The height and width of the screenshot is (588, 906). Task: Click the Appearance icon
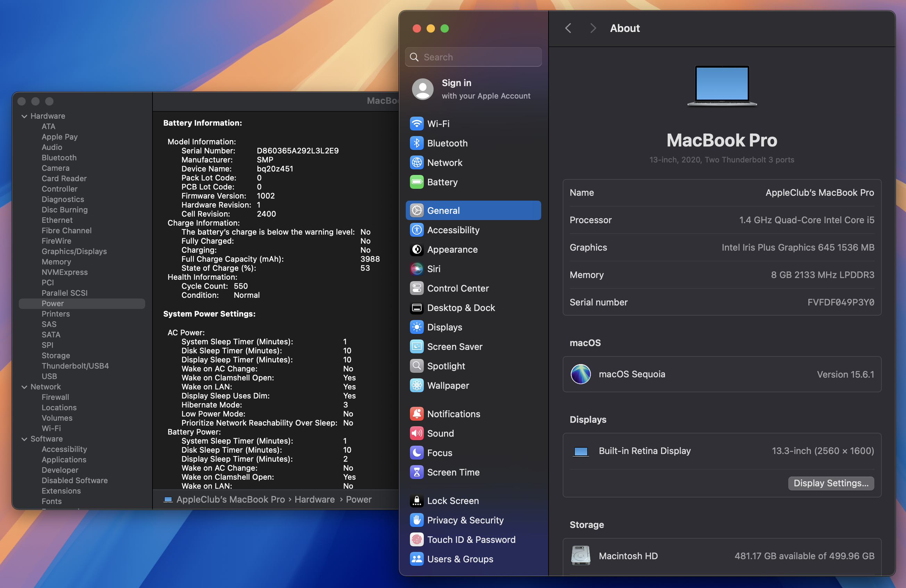417,249
